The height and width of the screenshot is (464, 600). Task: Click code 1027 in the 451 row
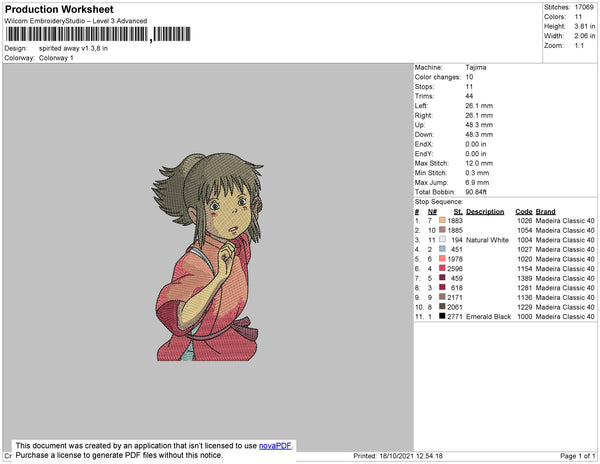525,249
